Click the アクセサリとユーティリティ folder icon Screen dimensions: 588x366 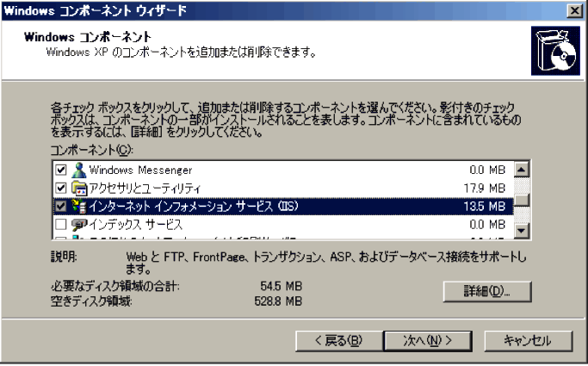pos(79,189)
